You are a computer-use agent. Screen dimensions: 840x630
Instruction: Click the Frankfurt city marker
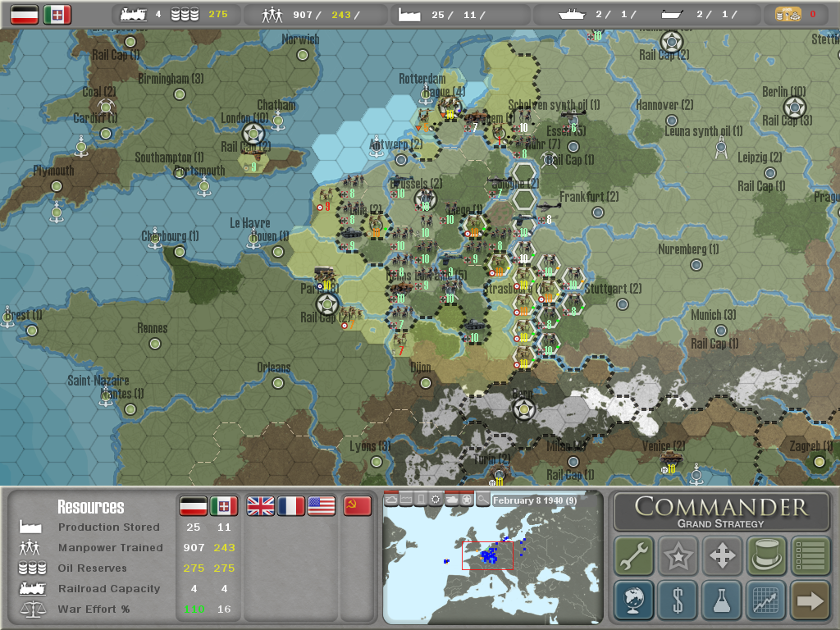tap(598, 212)
